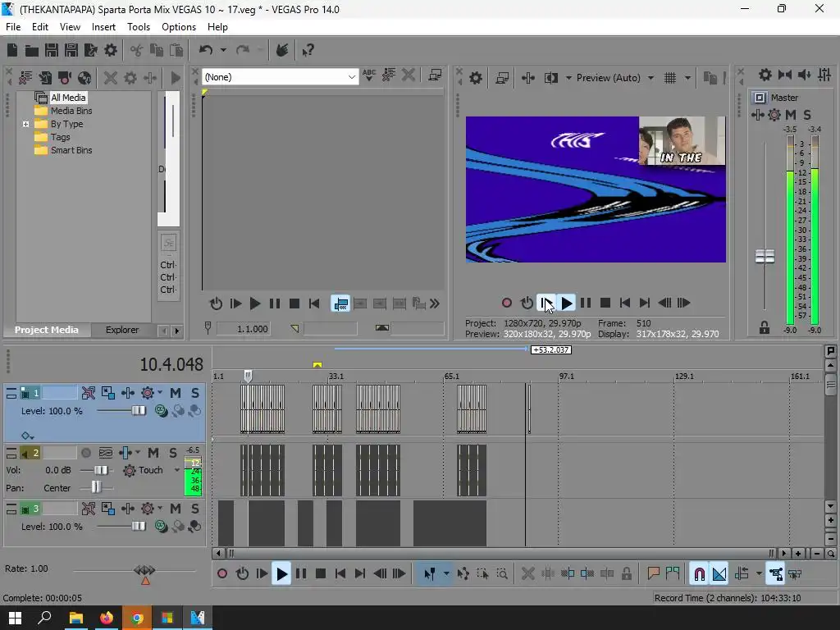Solo video track 1 with S
Screen dimensions: 840x630
click(195, 393)
